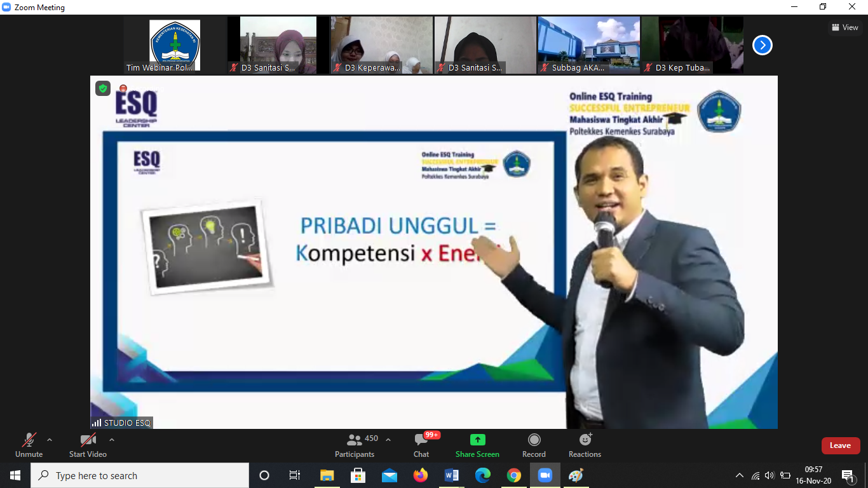Open the View layout menu

coord(844,27)
